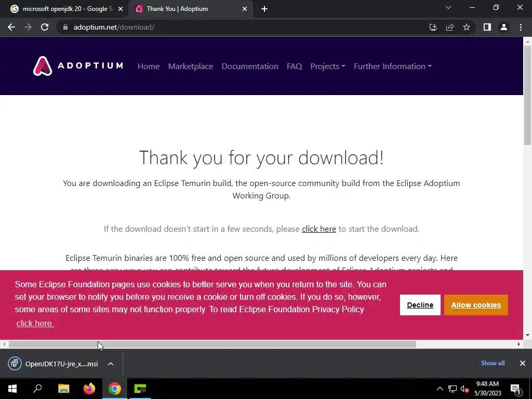532x399 pixels.
Task: Share this page icon
Action: click(450, 27)
